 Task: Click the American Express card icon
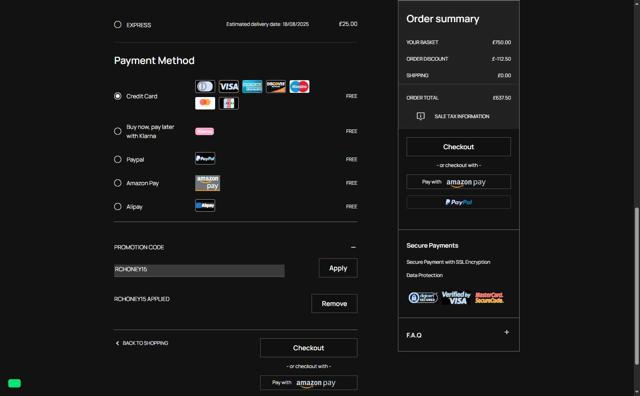[252, 87]
